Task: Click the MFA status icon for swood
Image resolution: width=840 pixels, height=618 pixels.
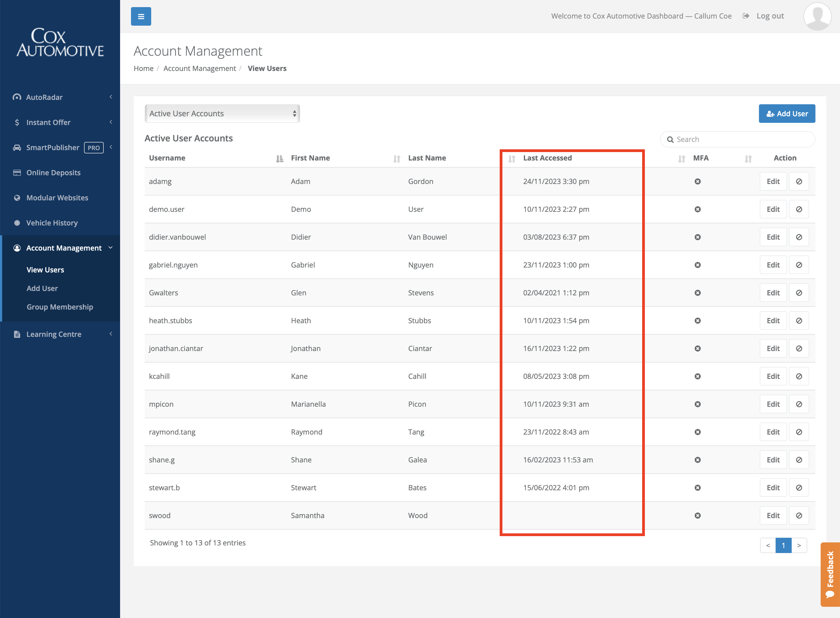Action: 698,515
